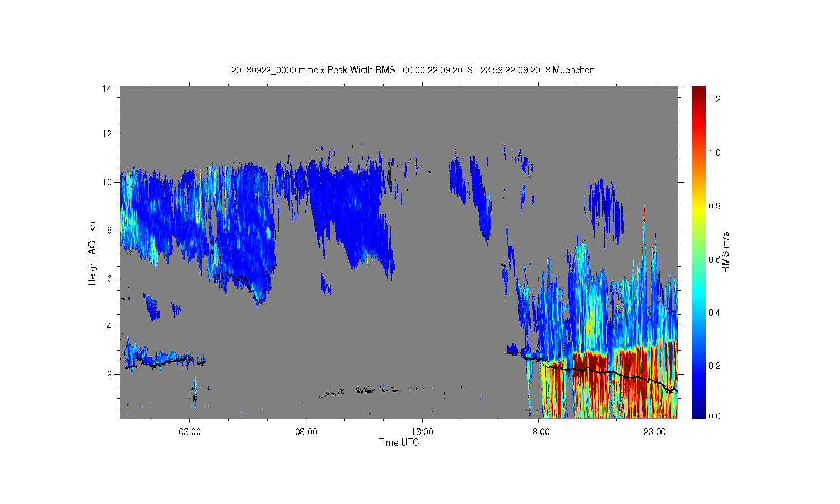Viewport: 840px width, 504px height.
Task: Click the colorbar value 0.6
Action: point(714,259)
